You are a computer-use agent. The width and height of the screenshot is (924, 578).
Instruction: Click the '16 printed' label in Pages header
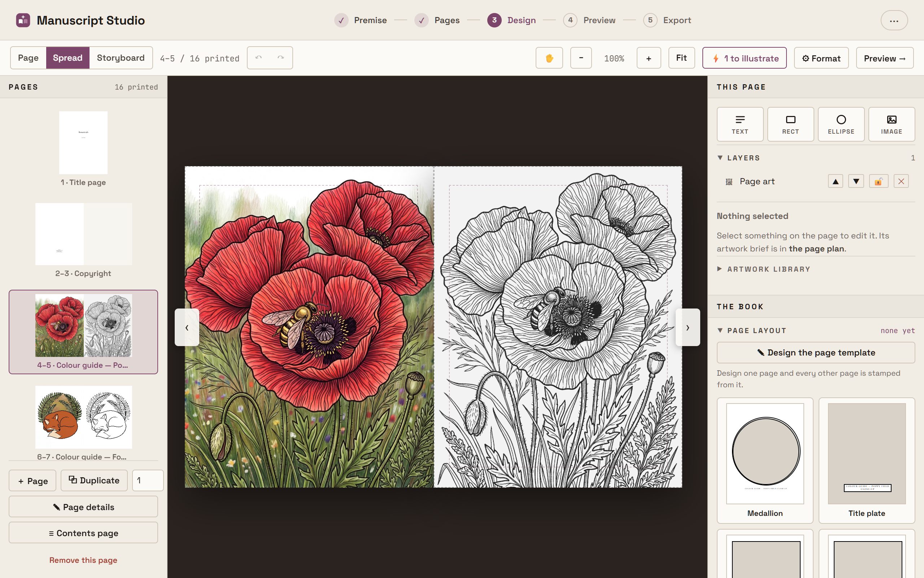click(136, 87)
